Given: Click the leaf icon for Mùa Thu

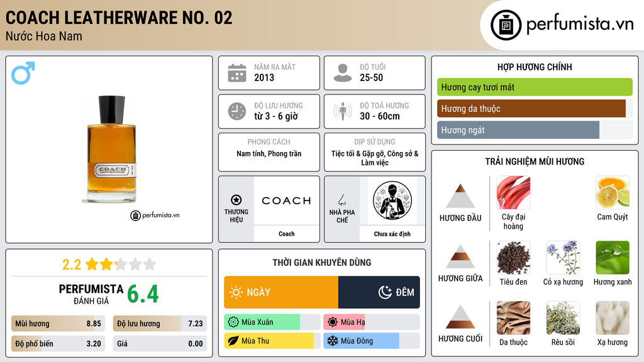Looking at the screenshot, I should coord(233,341).
